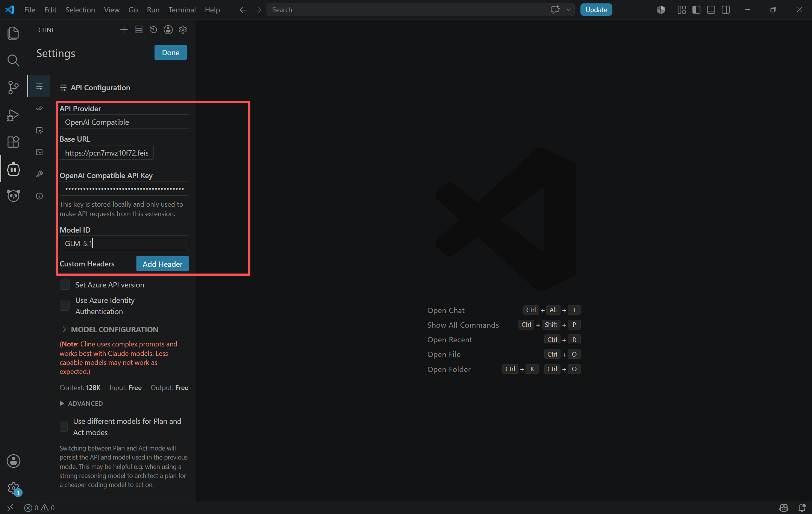Switch to the Browser settings tab icon
Viewport: 812px width, 514px height.
click(39, 130)
